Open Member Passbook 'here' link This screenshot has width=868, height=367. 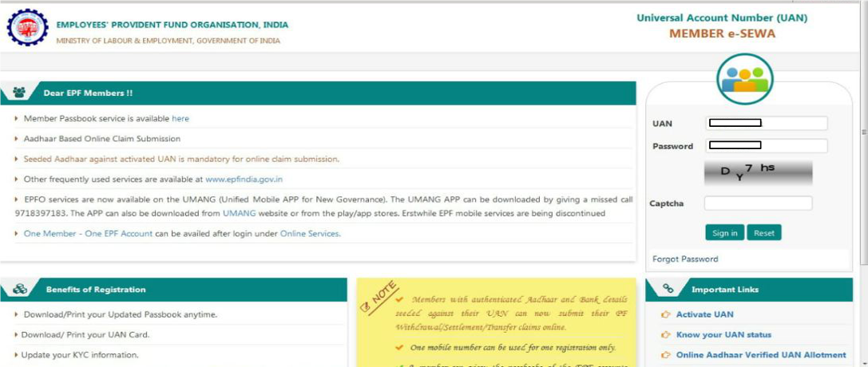180,119
